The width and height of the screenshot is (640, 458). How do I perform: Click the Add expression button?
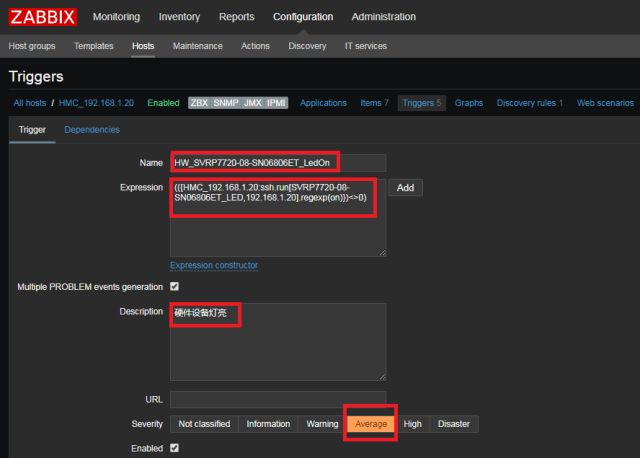click(x=405, y=188)
